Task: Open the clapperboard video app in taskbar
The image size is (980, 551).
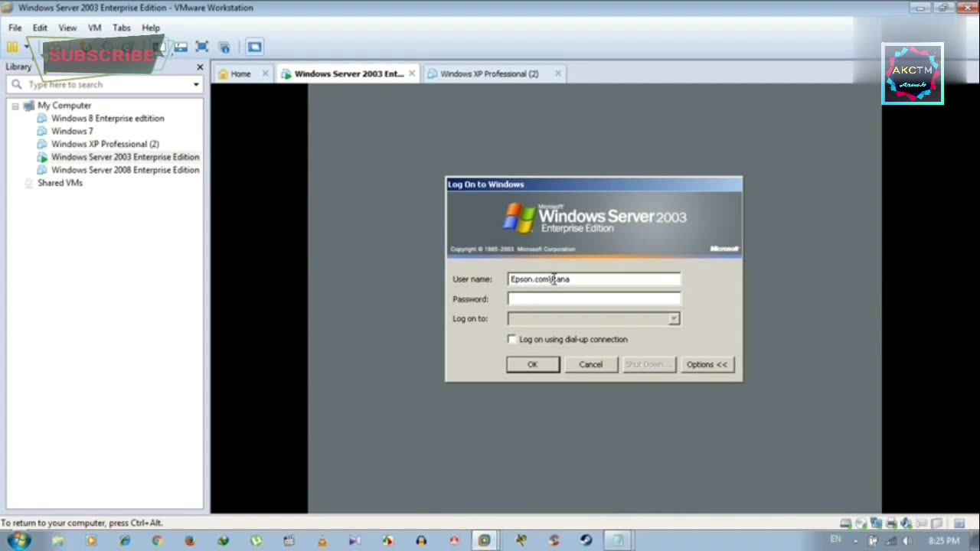Action: point(289,540)
